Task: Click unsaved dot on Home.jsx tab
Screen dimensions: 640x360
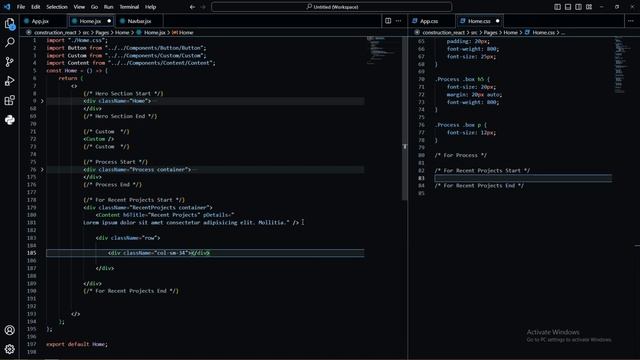Action: tap(109, 21)
